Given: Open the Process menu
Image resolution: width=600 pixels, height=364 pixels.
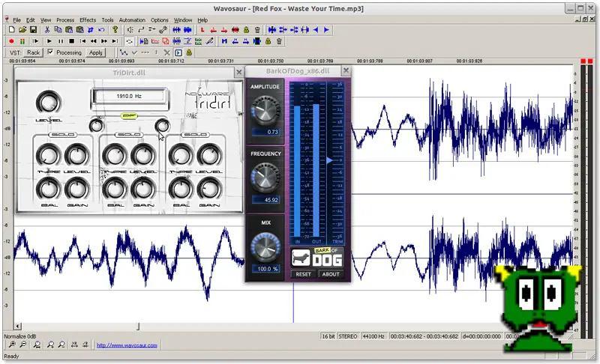Looking at the screenshot, I should 65,19.
